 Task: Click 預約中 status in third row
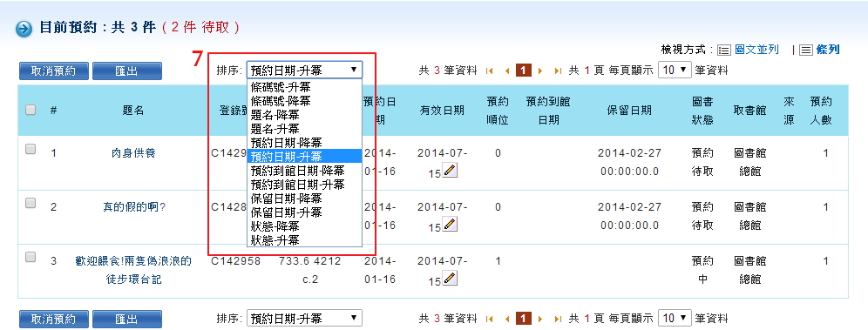coord(702,270)
